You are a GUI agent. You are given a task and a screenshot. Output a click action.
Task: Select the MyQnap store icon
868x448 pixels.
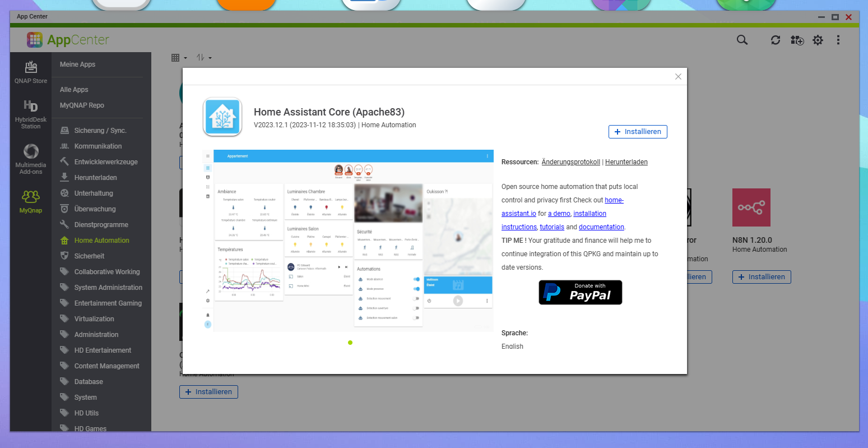point(31,201)
